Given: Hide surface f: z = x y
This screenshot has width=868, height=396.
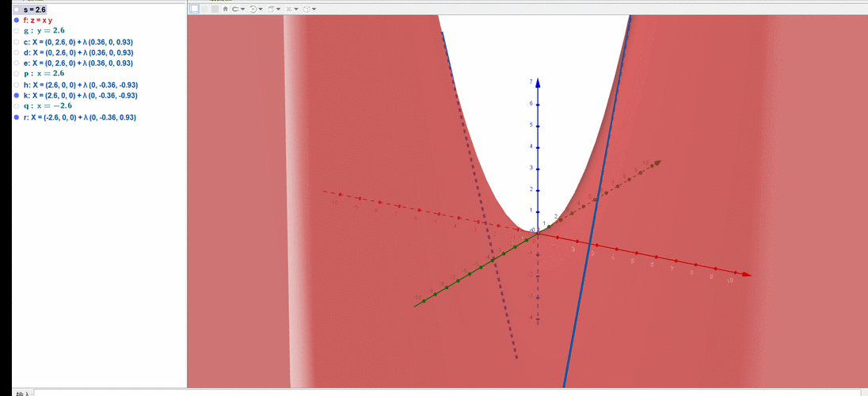Looking at the screenshot, I should click(x=17, y=20).
